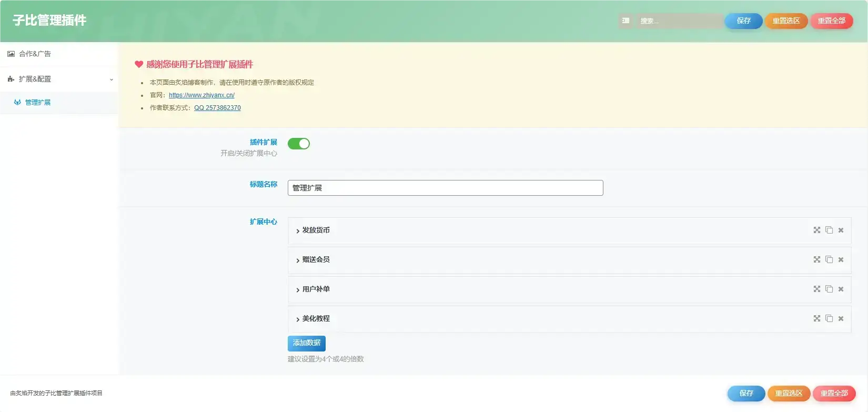The image size is (868, 412).
Task: Expand the 美化教程 accordion item
Action: coord(569,319)
